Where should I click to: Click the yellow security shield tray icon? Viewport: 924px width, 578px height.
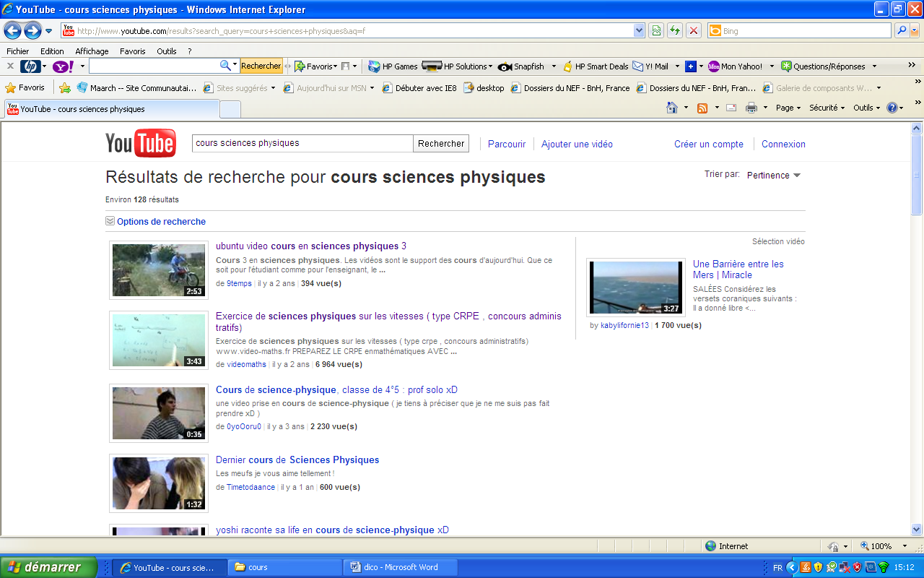[818, 567]
